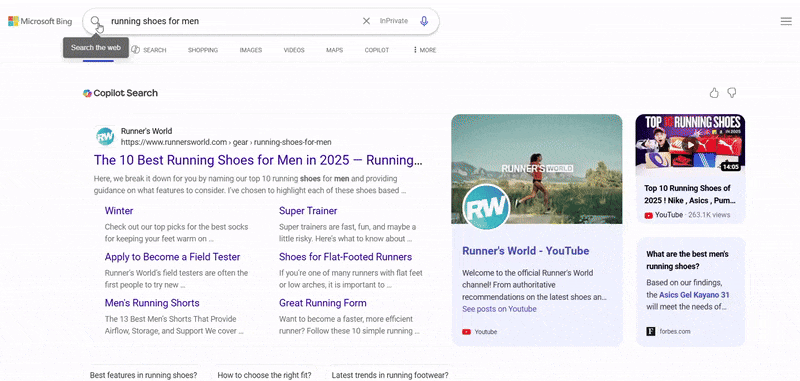Open Apply to Become a Field Tester

pos(172,257)
